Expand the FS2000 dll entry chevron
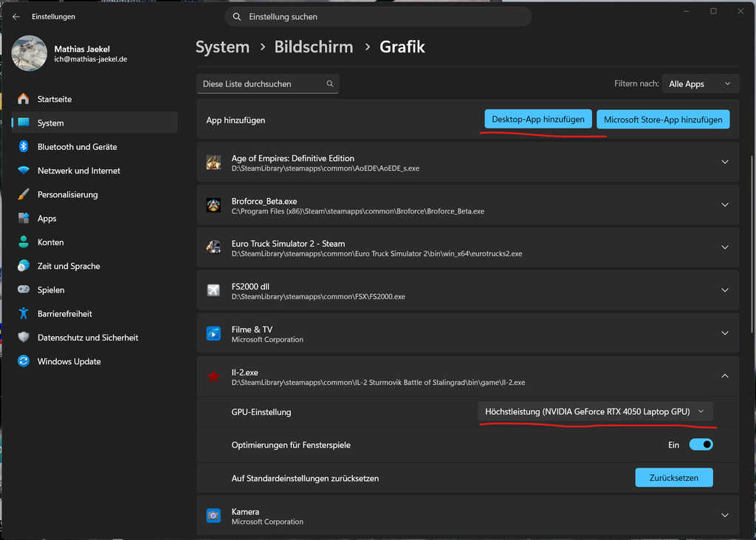756x540 pixels. tap(725, 290)
